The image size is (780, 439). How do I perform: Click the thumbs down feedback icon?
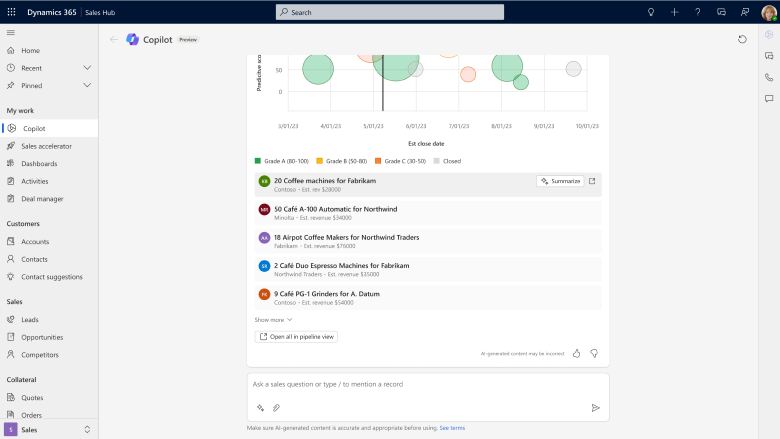point(594,353)
